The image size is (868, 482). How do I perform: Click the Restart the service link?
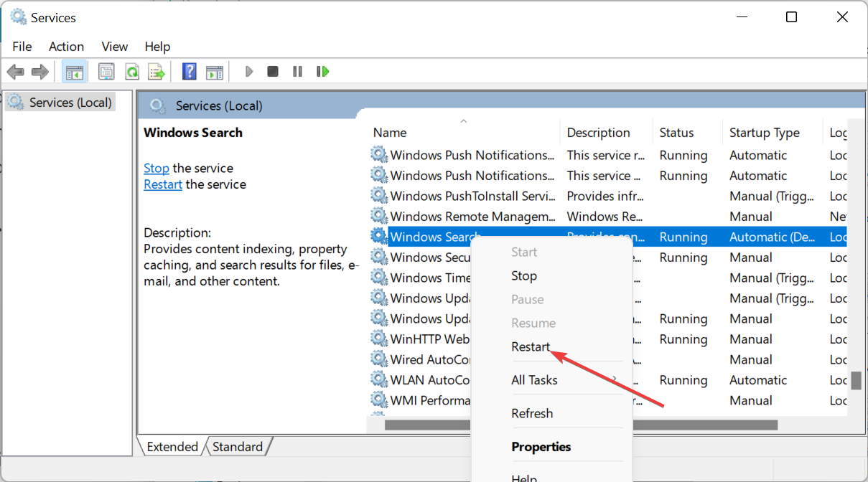click(163, 184)
